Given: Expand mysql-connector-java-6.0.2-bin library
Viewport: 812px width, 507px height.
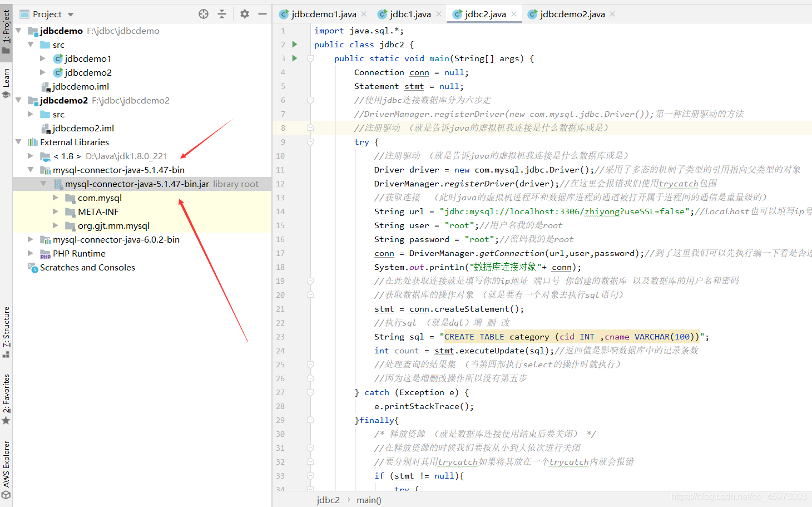Looking at the screenshot, I should (31, 239).
